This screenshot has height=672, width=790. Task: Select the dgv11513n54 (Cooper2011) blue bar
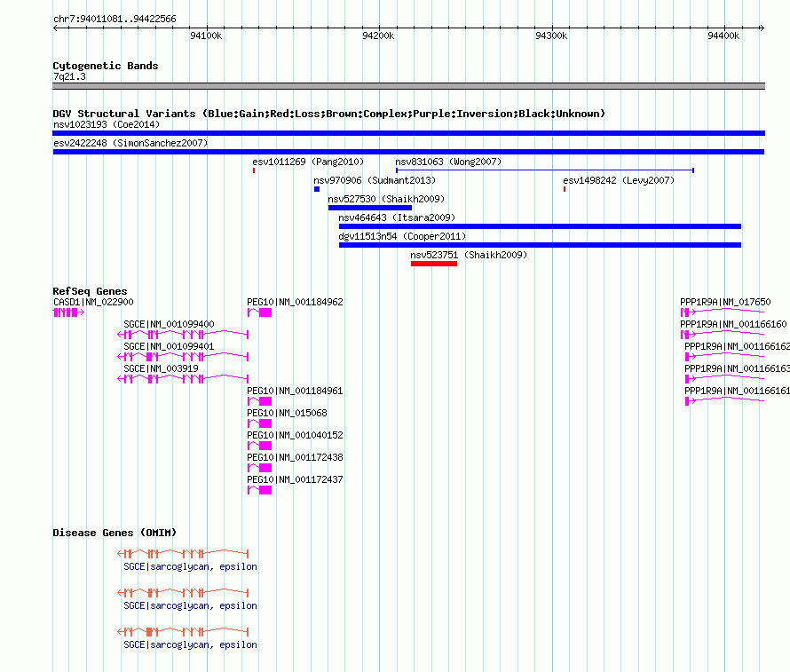540,245
